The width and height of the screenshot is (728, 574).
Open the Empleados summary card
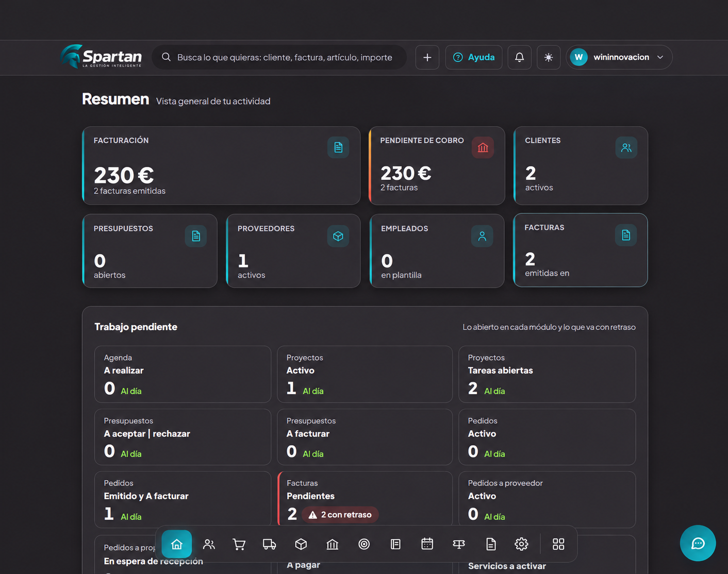click(x=437, y=251)
